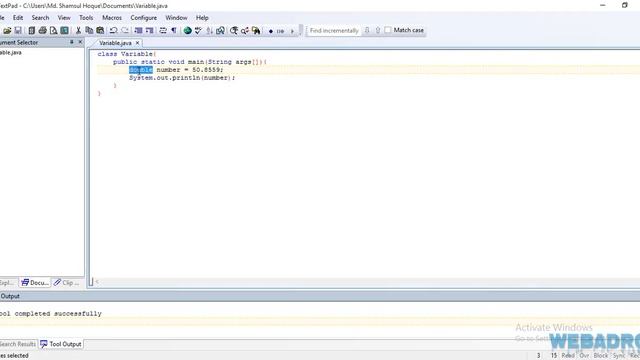Image resolution: width=640 pixels, height=360 pixels.
Task: Close the Document Selector panel
Action: tap(80, 42)
